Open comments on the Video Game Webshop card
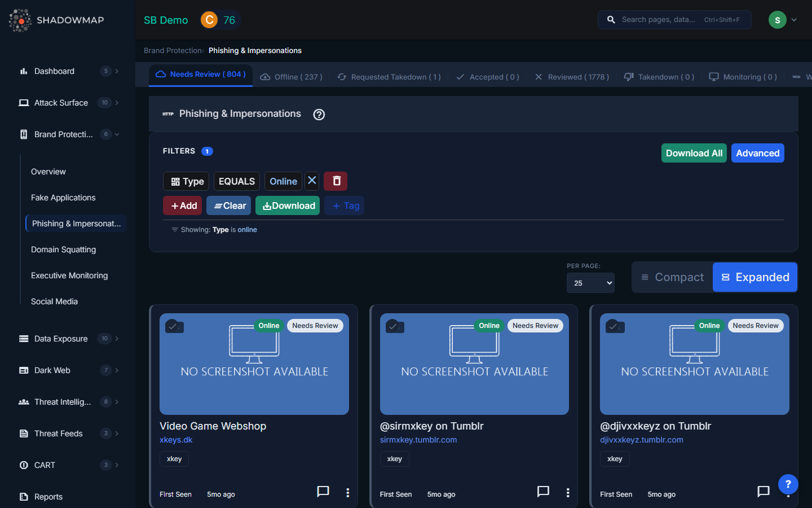The image size is (812, 508). (323, 492)
